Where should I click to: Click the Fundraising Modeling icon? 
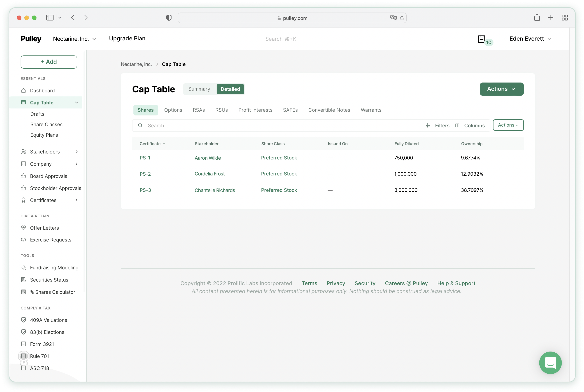(24, 268)
